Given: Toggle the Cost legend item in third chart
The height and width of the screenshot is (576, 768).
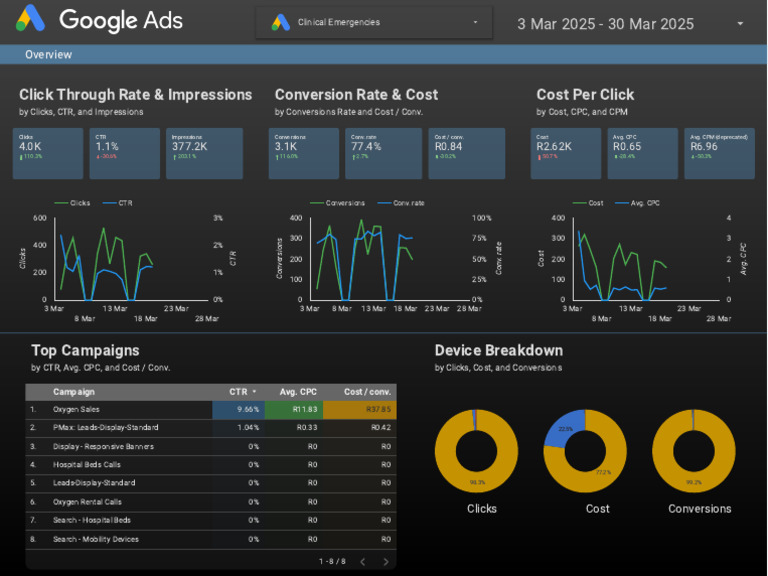Looking at the screenshot, I should [x=588, y=203].
